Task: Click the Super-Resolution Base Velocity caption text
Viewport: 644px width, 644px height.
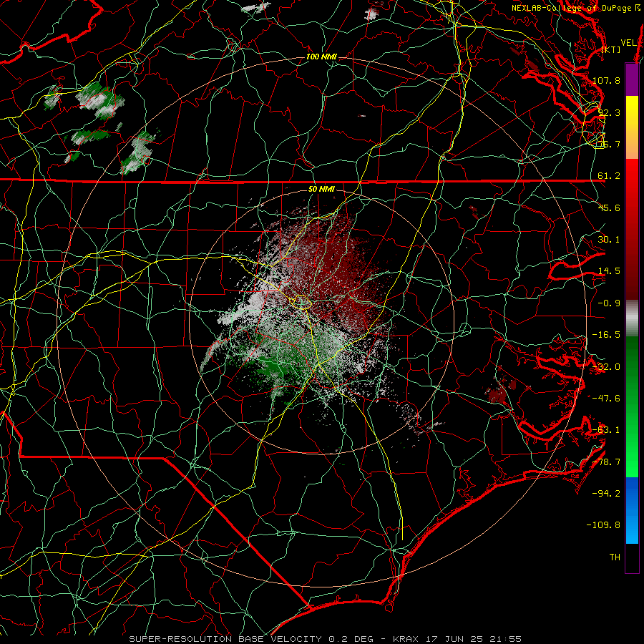Action: (326, 639)
